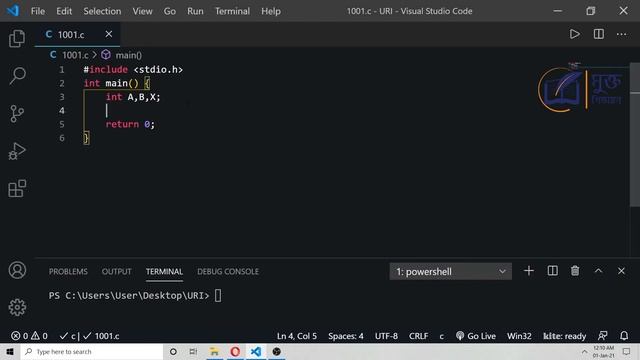Open the Windows Start button
640x360 pixels.
point(10,351)
